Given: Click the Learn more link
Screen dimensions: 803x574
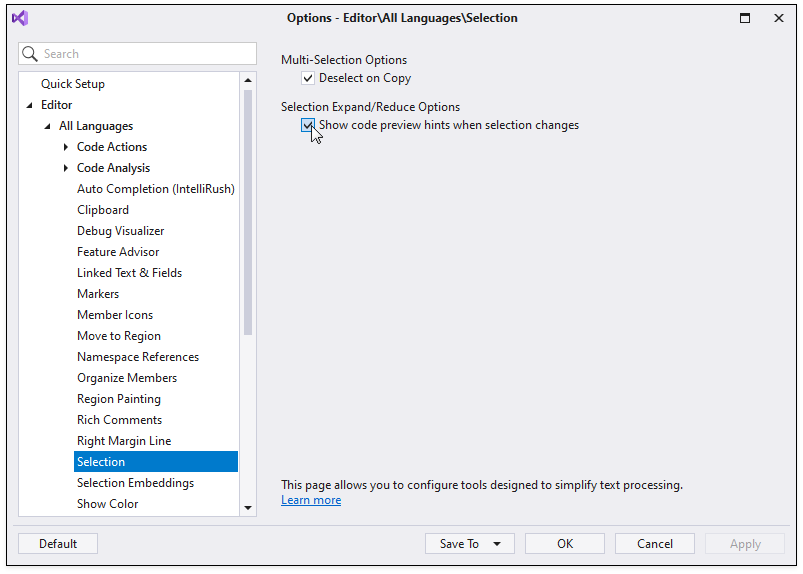Looking at the screenshot, I should (x=311, y=500).
